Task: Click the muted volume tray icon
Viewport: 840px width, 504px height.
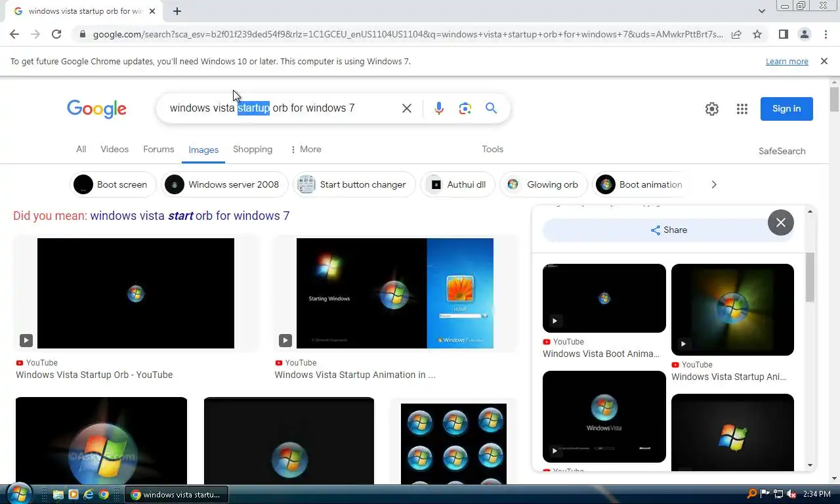Action: 791,494
